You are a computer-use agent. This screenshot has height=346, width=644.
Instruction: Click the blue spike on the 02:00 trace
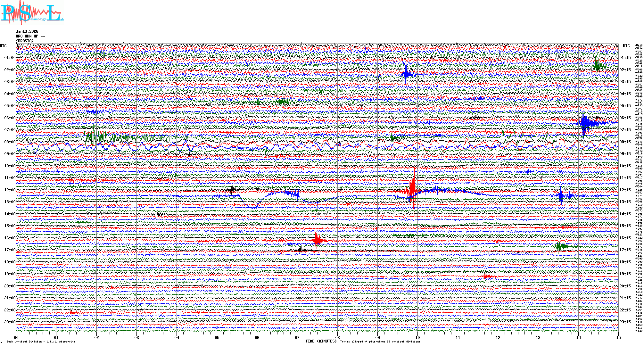pos(406,74)
